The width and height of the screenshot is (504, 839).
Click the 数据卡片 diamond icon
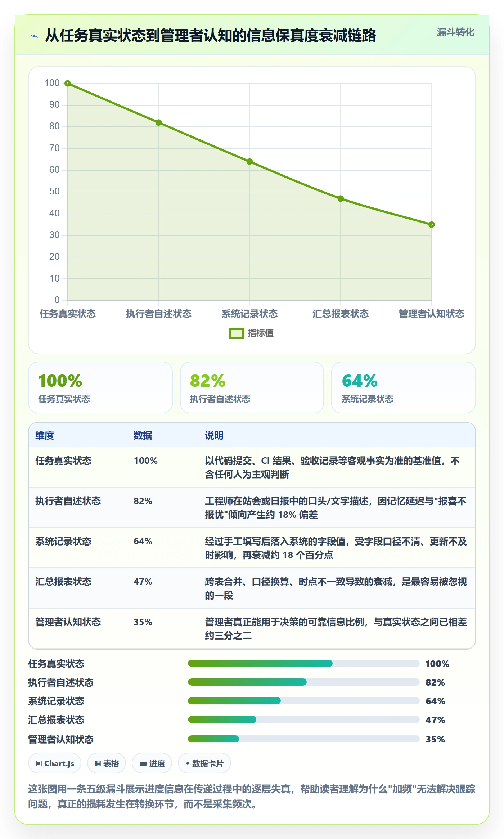tap(188, 763)
